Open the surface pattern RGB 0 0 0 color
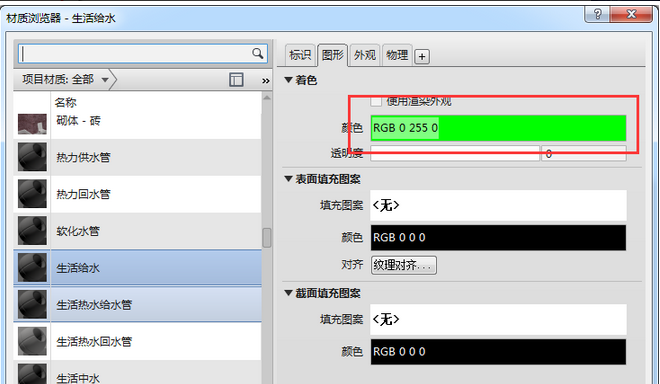This screenshot has height=384, width=660. point(498,237)
